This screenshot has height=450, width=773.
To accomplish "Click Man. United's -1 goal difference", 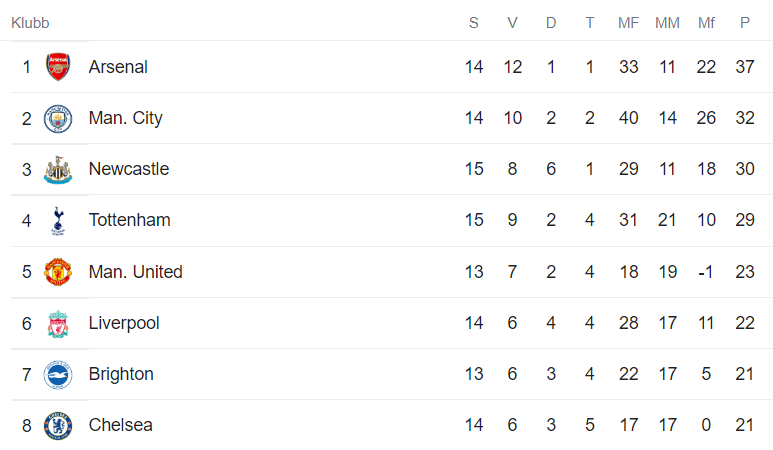I will (706, 272).
